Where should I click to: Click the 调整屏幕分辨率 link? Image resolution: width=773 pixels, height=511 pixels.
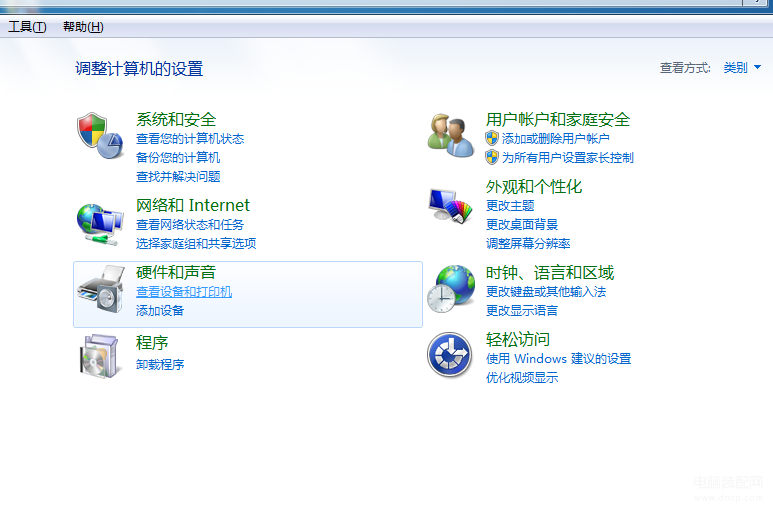tap(527, 243)
